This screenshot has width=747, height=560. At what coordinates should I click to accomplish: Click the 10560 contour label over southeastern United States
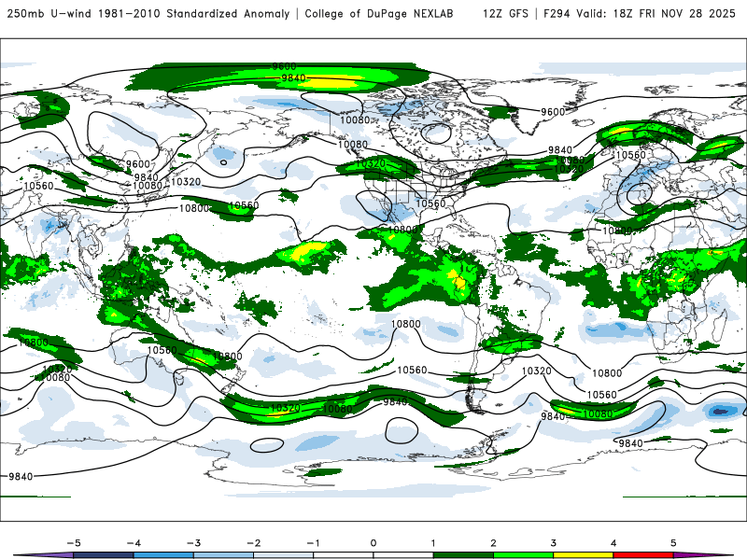coord(430,203)
